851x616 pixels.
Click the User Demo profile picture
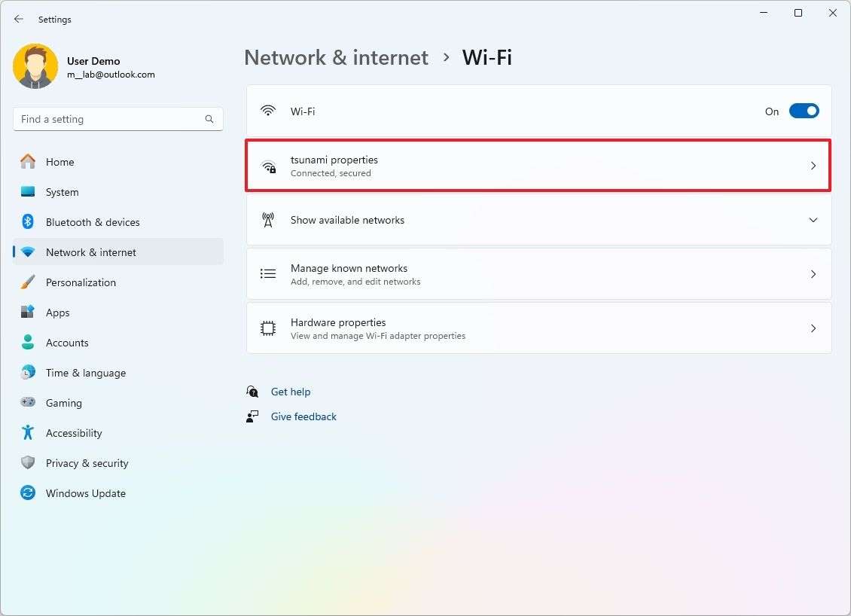35,66
